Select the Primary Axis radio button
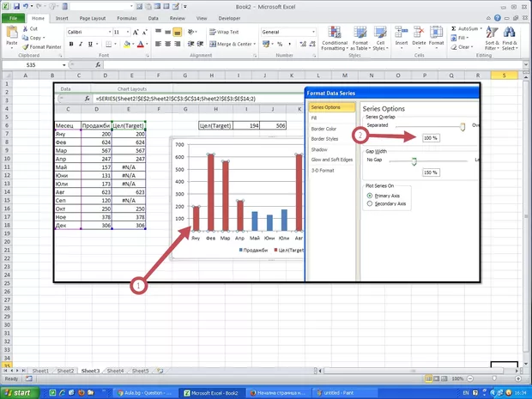532x399 pixels. pos(370,196)
